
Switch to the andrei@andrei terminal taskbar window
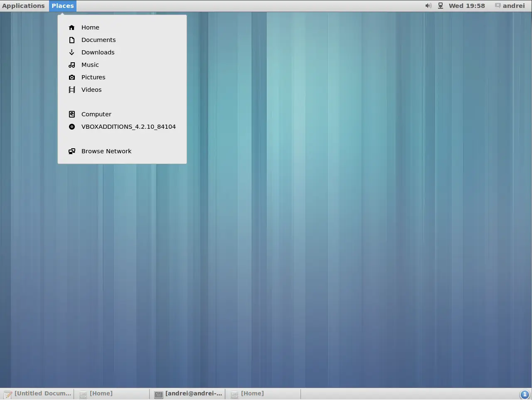point(188,394)
